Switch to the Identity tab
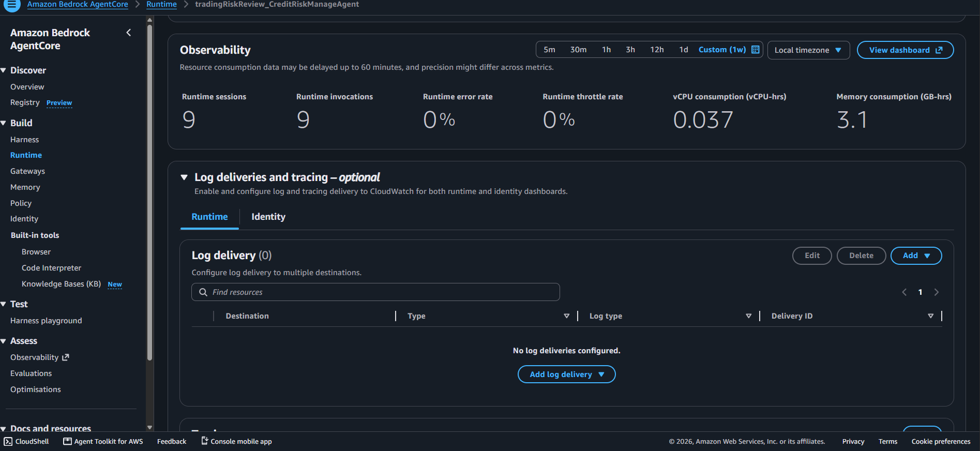Screen dimensions: 980x451 point(268,217)
